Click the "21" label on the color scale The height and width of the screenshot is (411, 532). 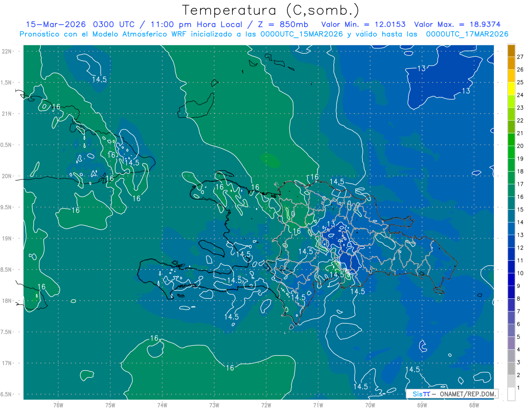(x=520, y=133)
